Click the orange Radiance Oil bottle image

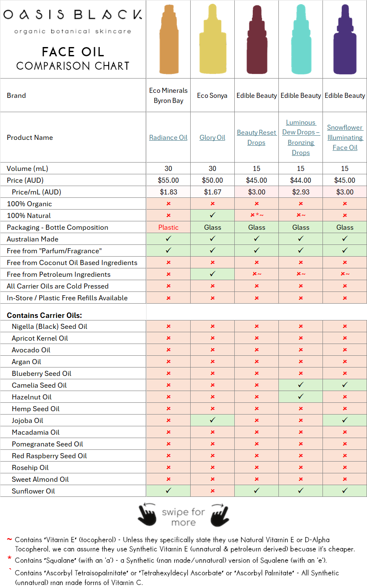[x=168, y=39]
